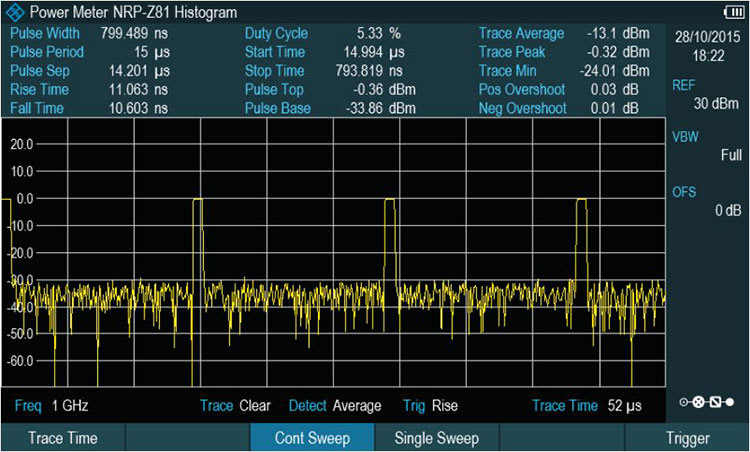Select the Trace Average -13.1 dBm reading
750x452 pixels.
pos(565,33)
